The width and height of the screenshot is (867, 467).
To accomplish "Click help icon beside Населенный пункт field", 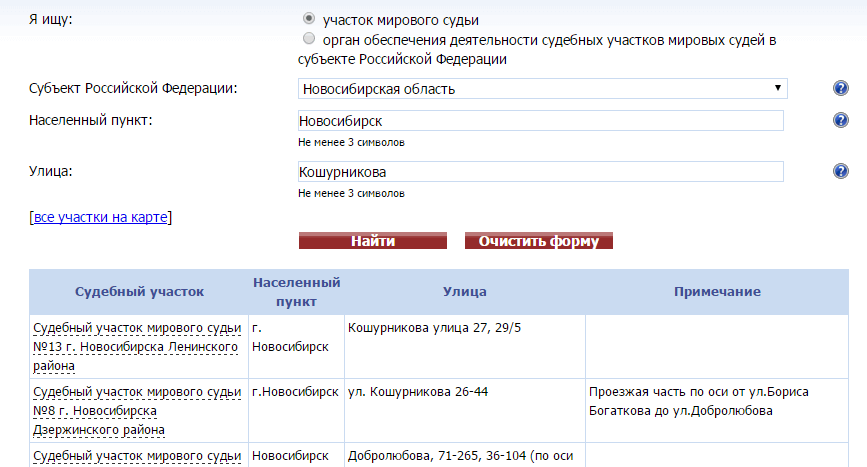I will (840, 121).
